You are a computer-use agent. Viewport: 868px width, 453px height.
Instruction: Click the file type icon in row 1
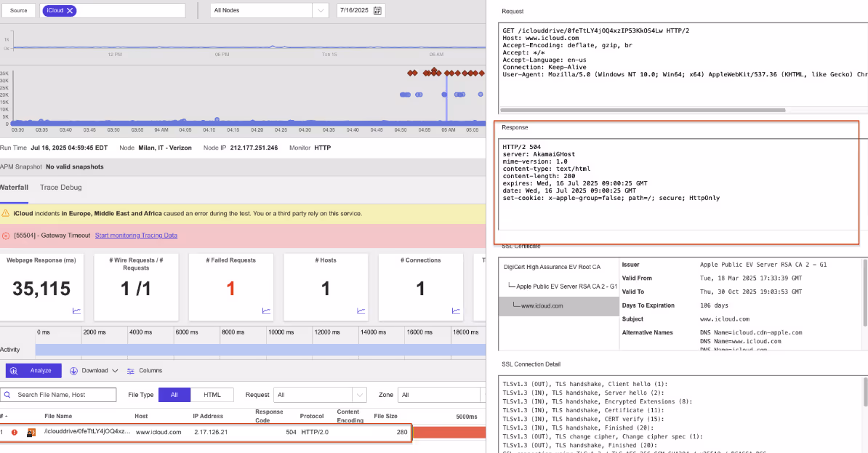pos(31,433)
